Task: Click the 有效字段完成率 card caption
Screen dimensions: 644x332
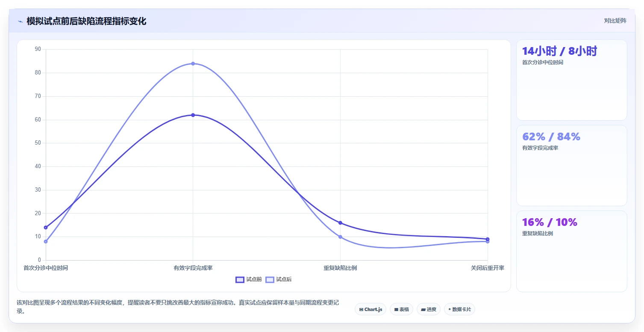Action: tap(540, 148)
